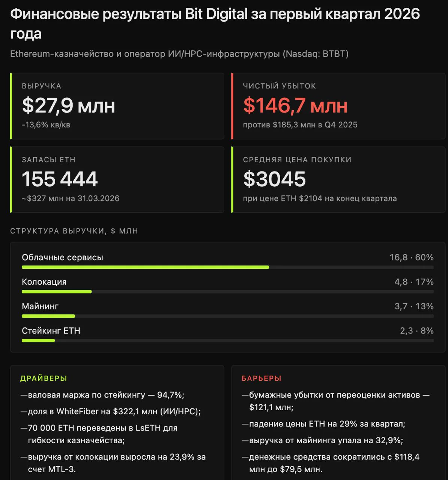Click the Стейкинг ETH progress bar
The image size is (448, 480).
click(x=228, y=340)
